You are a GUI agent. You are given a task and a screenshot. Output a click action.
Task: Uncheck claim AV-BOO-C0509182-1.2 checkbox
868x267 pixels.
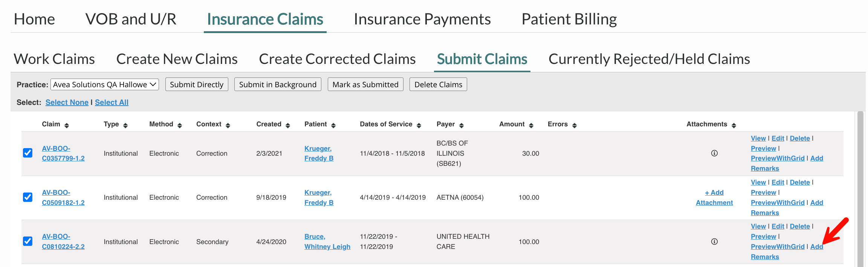point(28,197)
